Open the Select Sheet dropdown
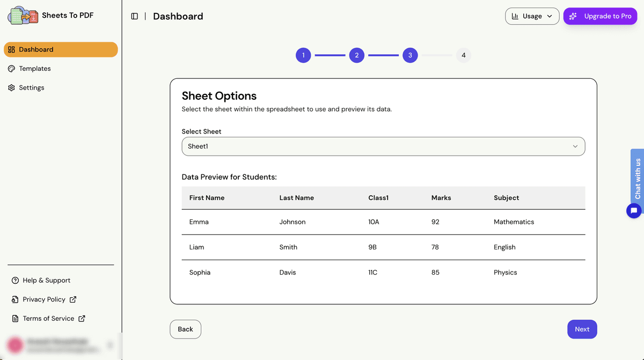The width and height of the screenshot is (644, 360). [383, 146]
